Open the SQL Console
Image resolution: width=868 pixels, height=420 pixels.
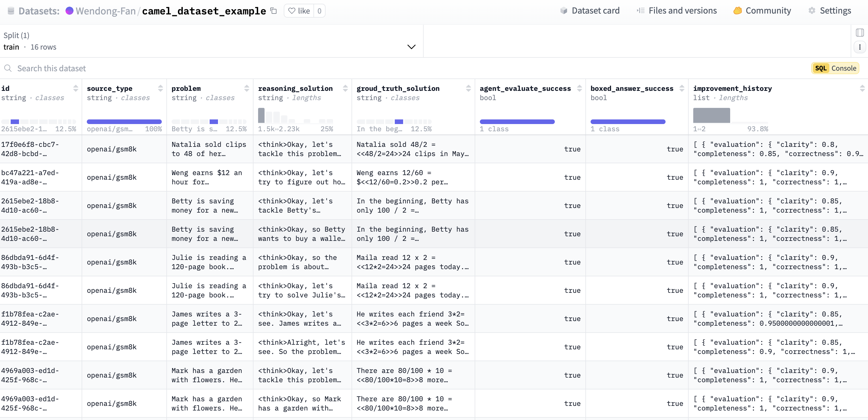(x=835, y=68)
